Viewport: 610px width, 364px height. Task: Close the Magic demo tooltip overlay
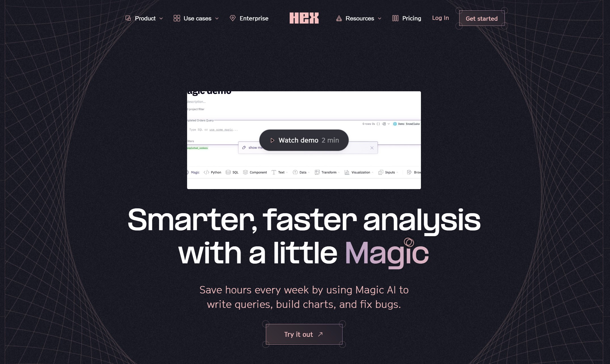[x=371, y=148]
